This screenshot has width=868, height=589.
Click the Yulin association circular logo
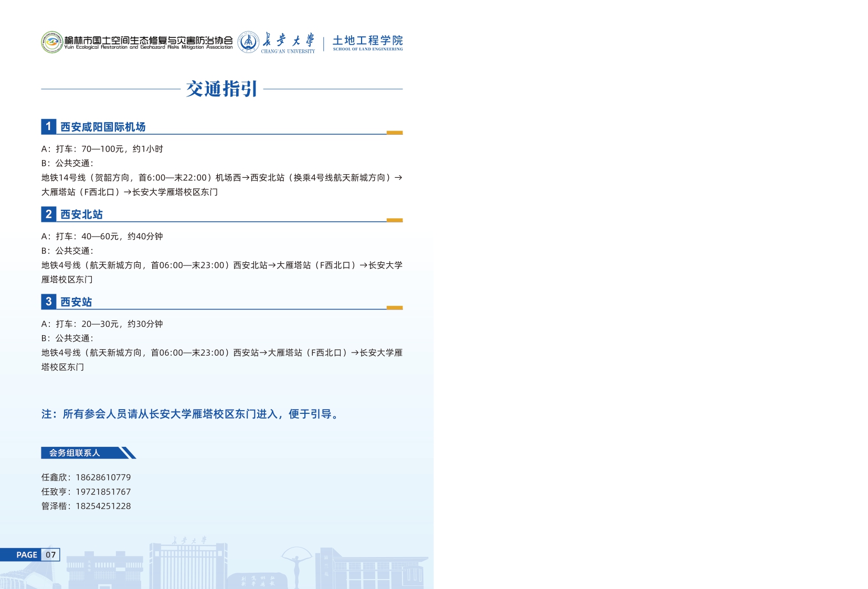point(52,42)
